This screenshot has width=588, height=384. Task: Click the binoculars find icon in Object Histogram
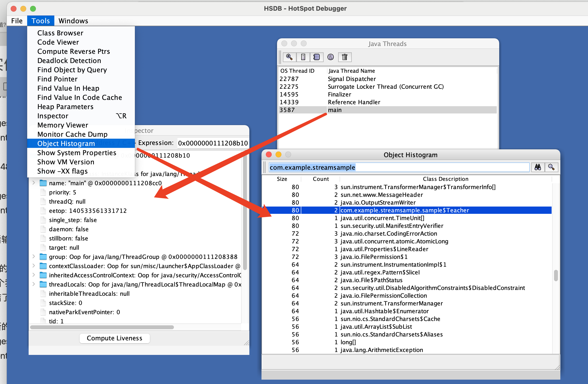538,168
